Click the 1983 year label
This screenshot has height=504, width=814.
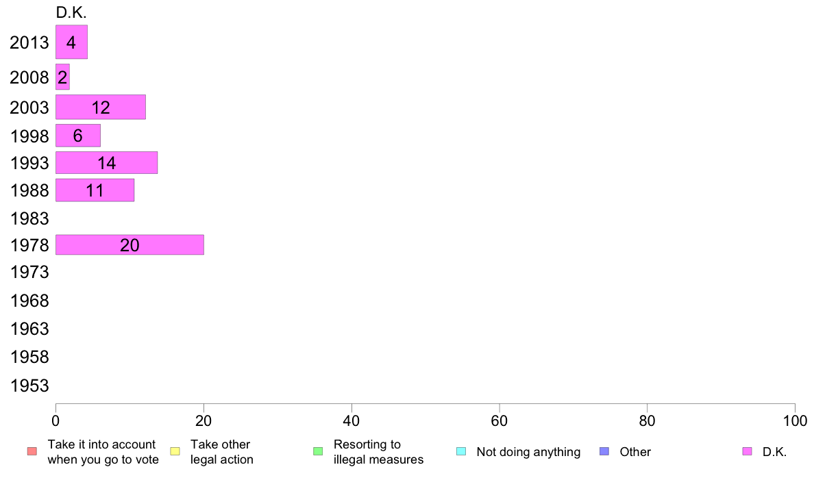click(29, 218)
